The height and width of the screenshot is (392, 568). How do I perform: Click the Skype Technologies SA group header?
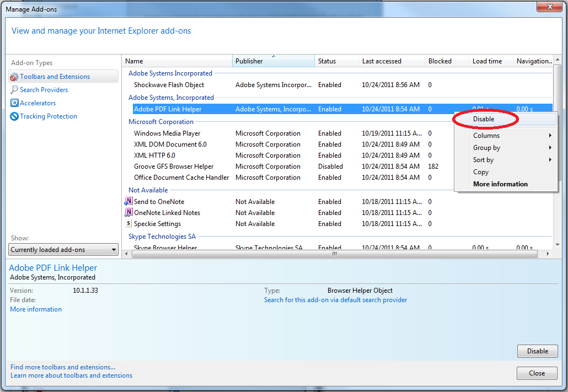(162, 236)
